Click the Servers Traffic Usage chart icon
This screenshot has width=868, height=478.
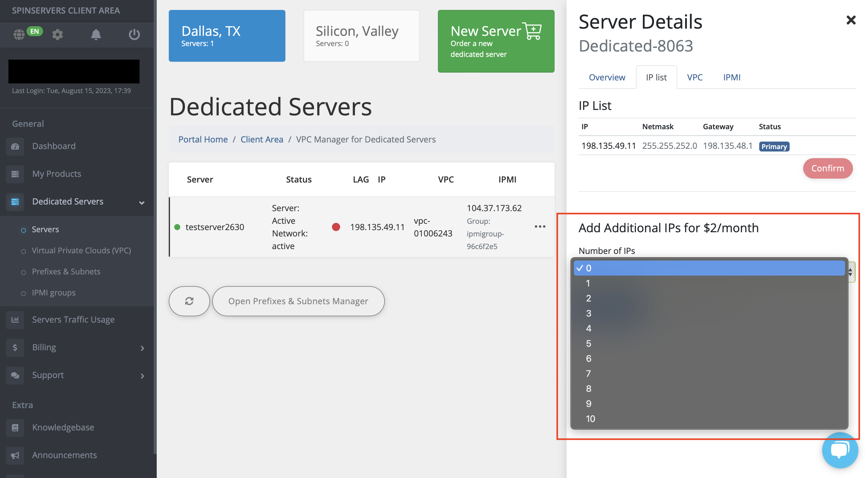15,320
